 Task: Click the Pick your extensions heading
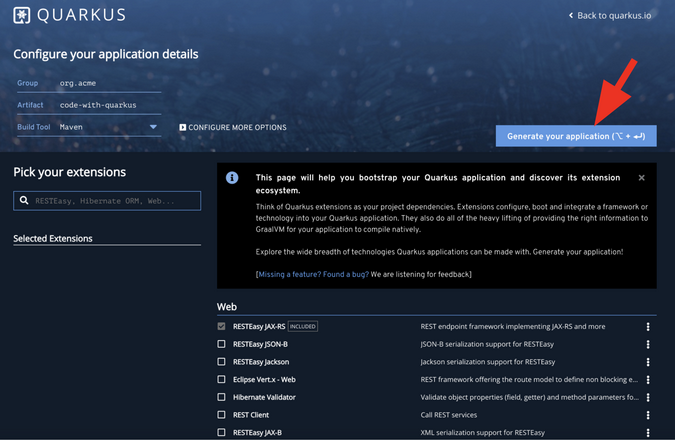[x=70, y=172]
